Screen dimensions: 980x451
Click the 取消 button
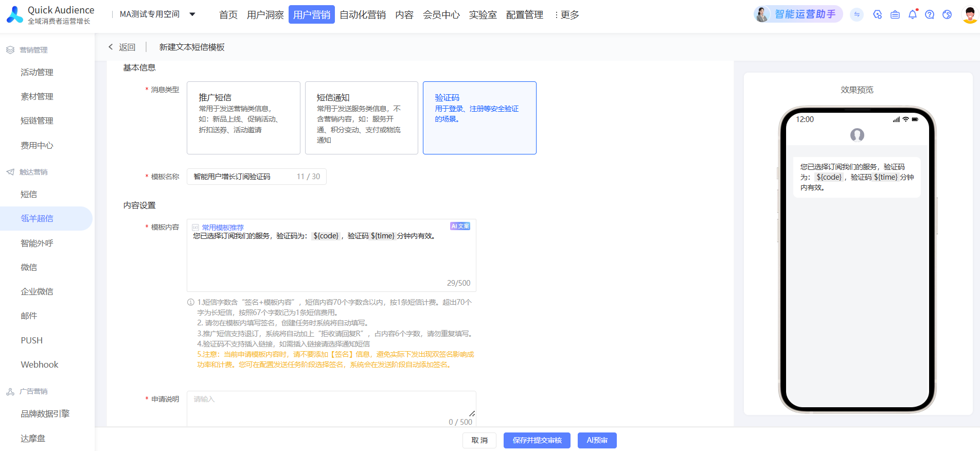pyautogui.click(x=479, y=440)
